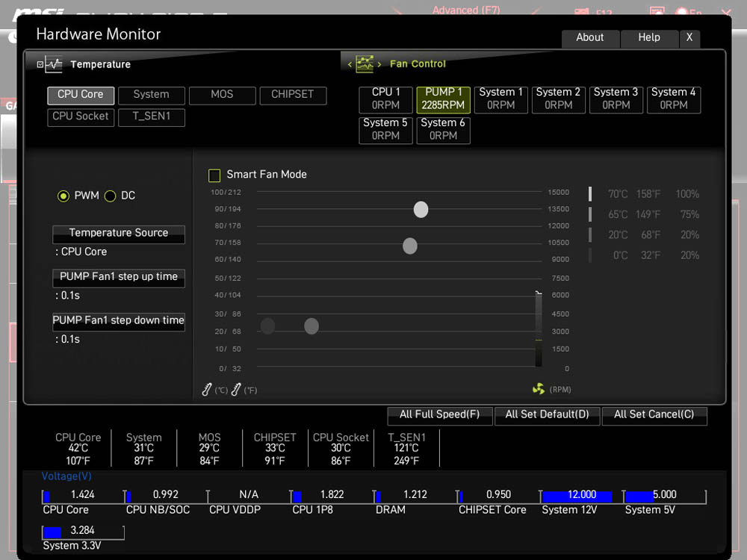Click the System 5V voltage bar

click(x=665, y=497)
